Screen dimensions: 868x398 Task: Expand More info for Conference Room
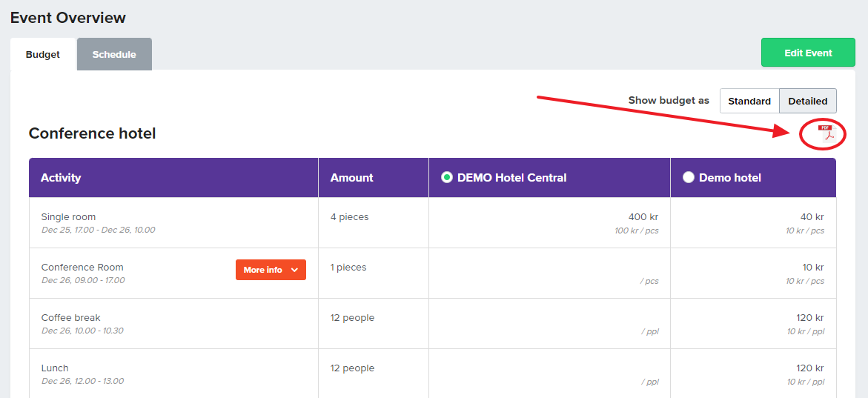tap(271, 270)
